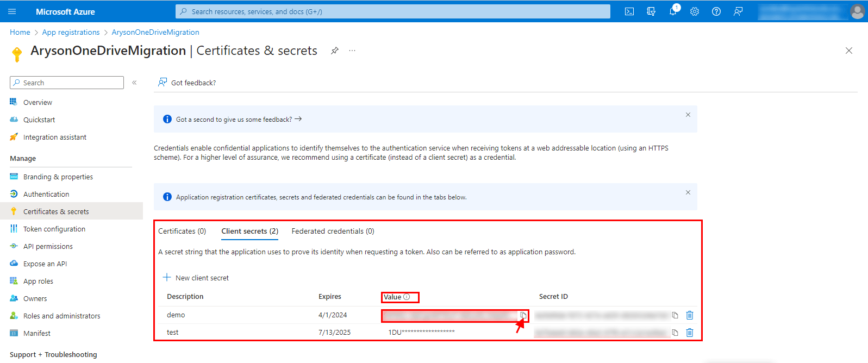This screenshot has width=868, height=363.
Task: Copy the demo secret value
Action: [523, 315]
